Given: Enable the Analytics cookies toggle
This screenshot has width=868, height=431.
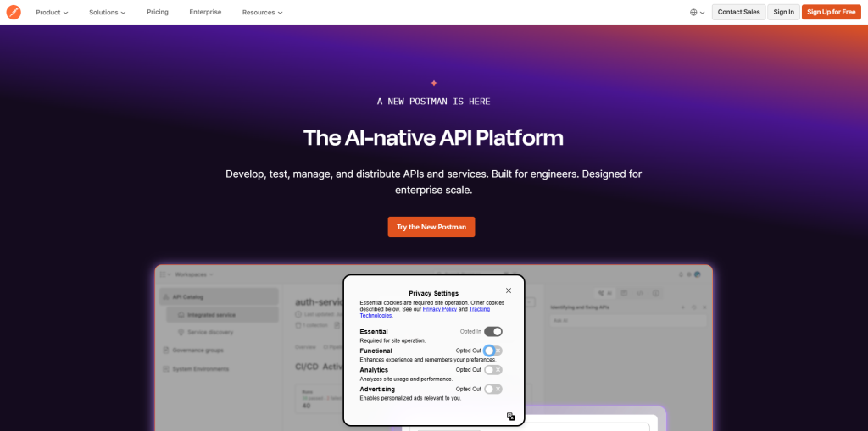Looking at the screenshot, I should click(x=493, y=369).
